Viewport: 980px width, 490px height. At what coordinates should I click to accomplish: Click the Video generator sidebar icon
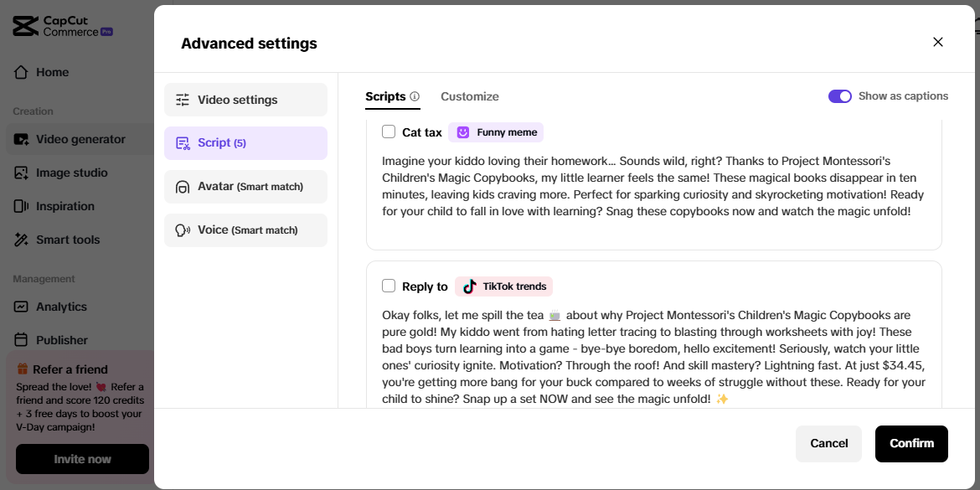(21, 139)
